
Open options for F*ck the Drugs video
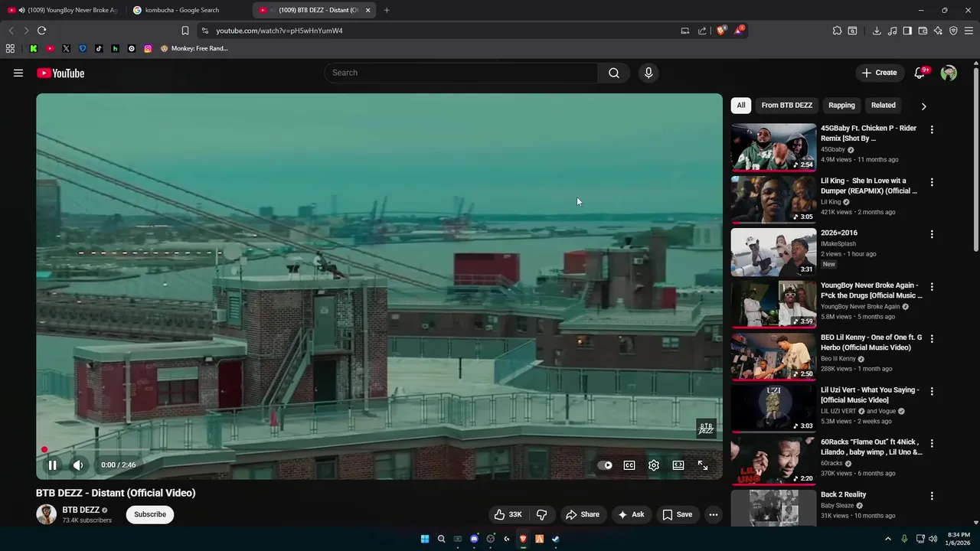(x=932, y=287)
